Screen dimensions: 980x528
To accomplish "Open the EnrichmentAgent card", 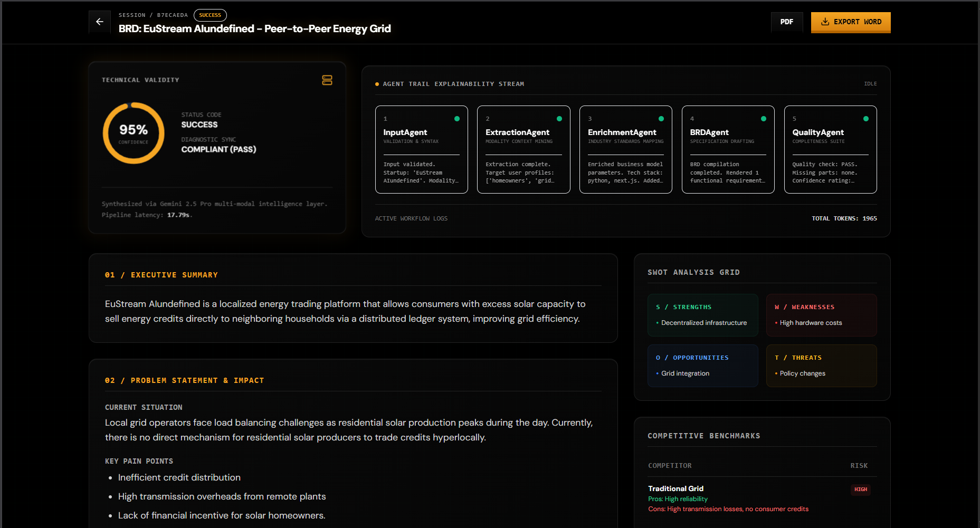I will click(x=626, y=149).
